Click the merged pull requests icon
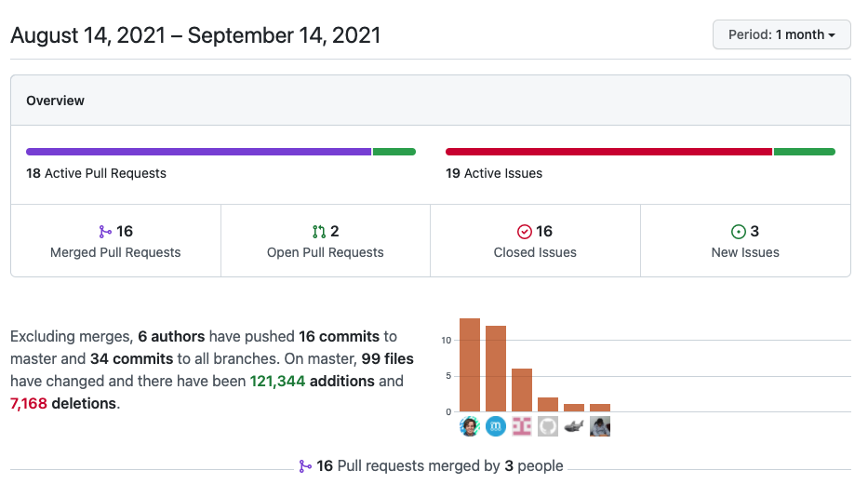 (x=105, y=232)
